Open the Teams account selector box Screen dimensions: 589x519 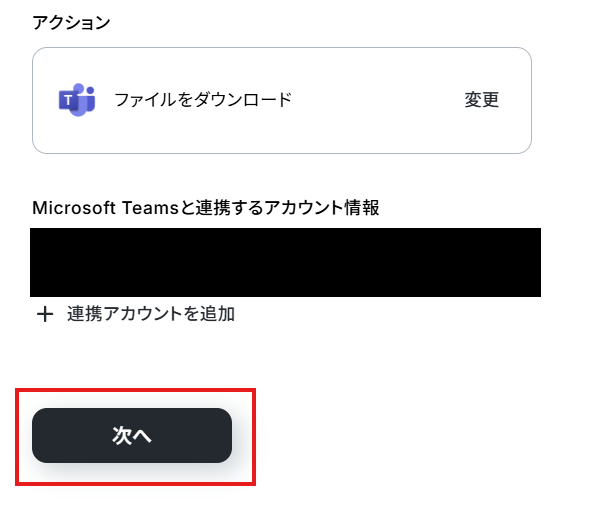tap(285, 262)
